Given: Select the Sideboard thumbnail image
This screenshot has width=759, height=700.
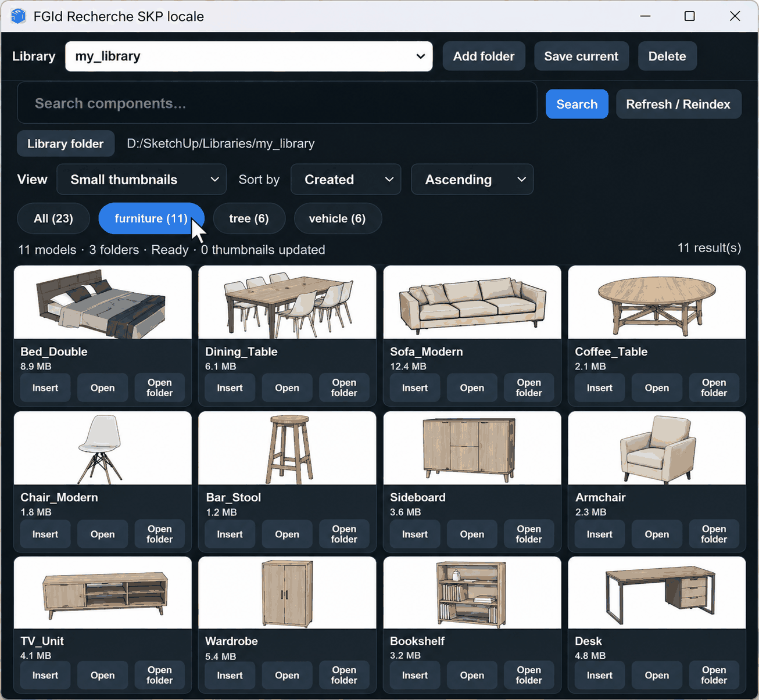Looking at the screenshot, I should point(472,448).
